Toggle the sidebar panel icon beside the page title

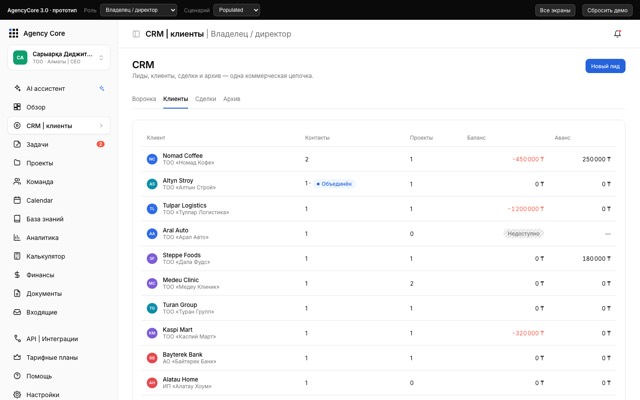[136, 34]
